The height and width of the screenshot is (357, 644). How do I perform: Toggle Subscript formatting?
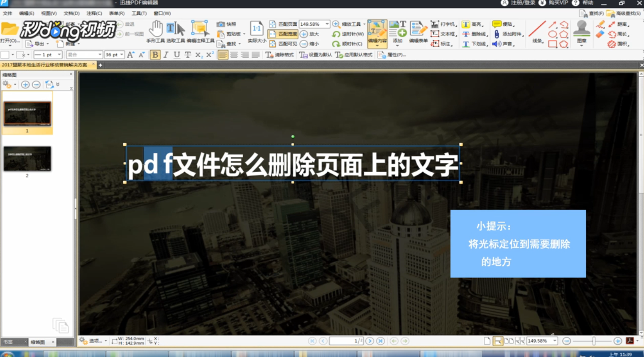[198, 55]
